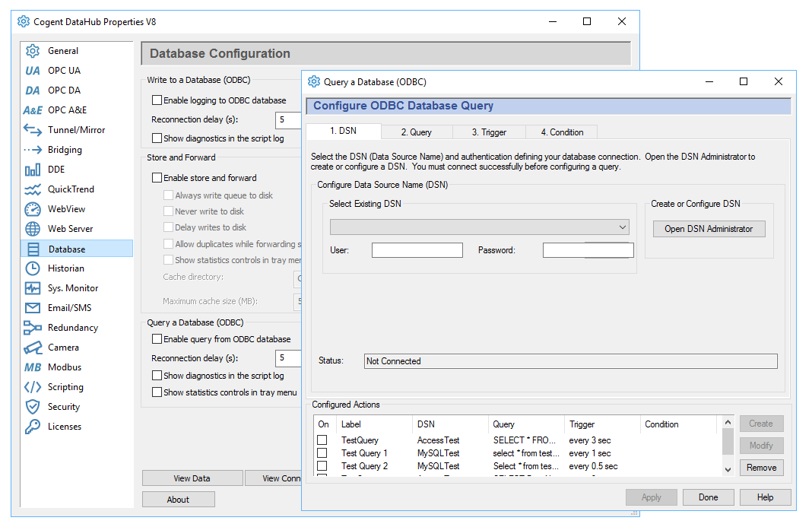This screenshot has width=812, height=527.
Task: Enable store and forward checkbox
Action: click(157, 178)
